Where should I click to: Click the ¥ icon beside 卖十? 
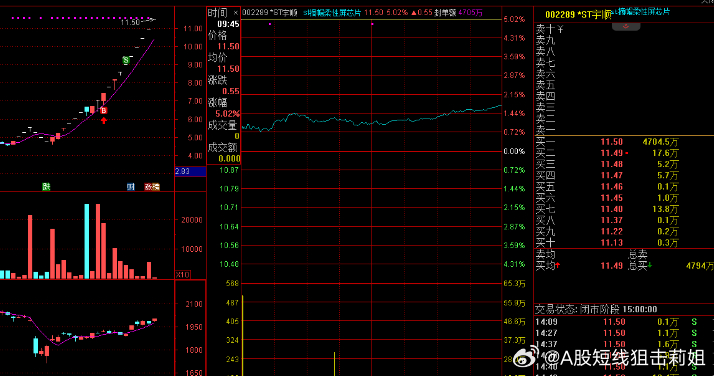560,30
